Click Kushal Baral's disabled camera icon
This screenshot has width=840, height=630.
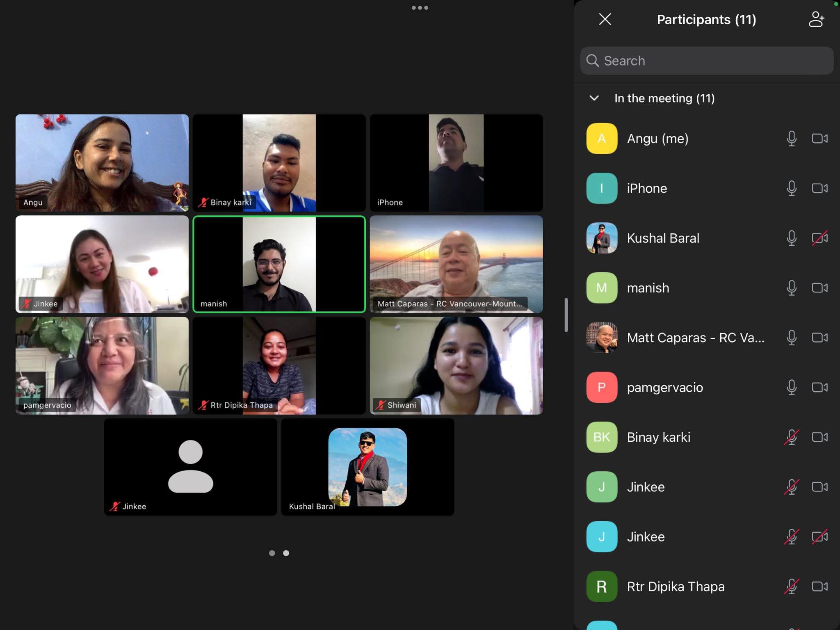tap(819, 238)
